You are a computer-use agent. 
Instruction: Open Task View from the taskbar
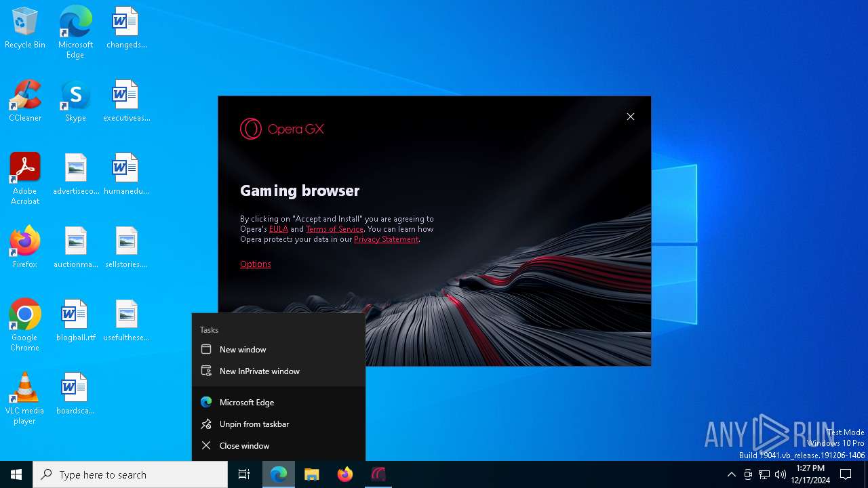click(x=244, y=474)
